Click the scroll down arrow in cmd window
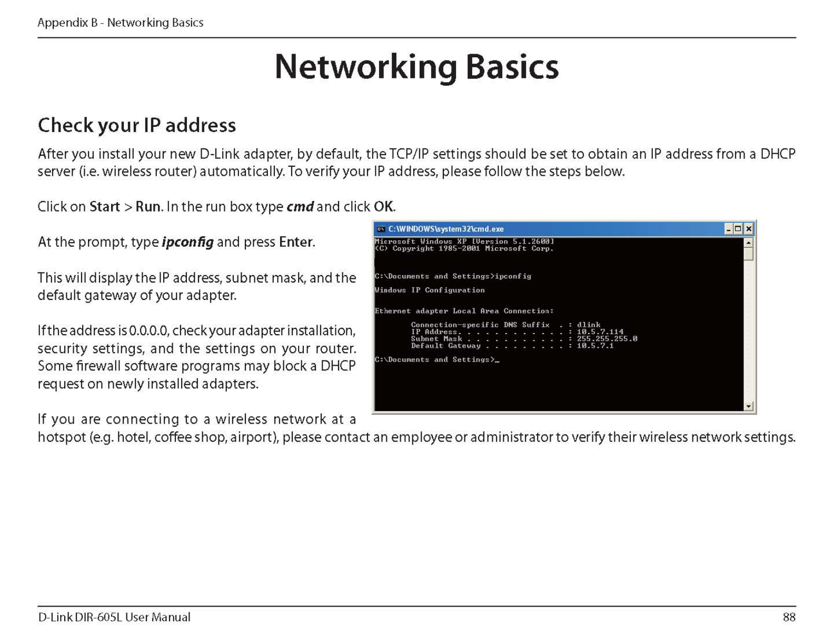834x644 pixels. point(749,406)
